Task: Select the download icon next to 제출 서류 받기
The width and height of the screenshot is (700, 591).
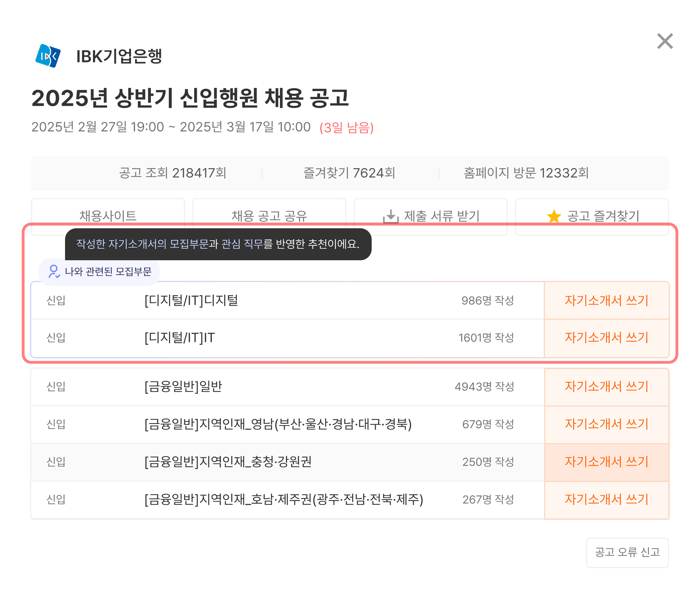Action: click(391, 216)
